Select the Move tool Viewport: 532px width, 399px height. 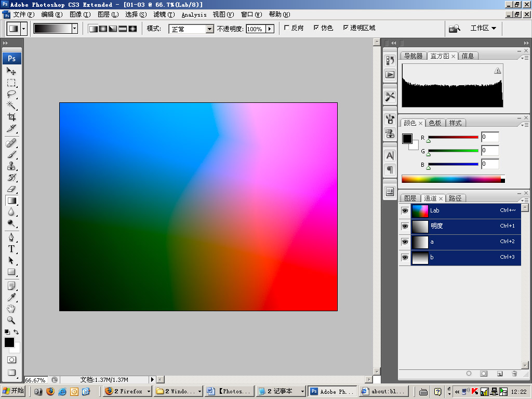11,71
